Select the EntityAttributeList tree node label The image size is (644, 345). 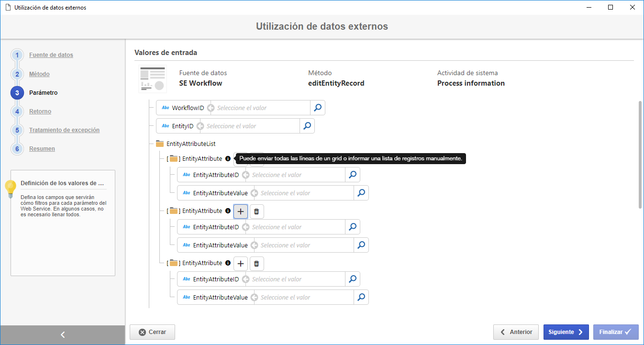tap(191, 144)
